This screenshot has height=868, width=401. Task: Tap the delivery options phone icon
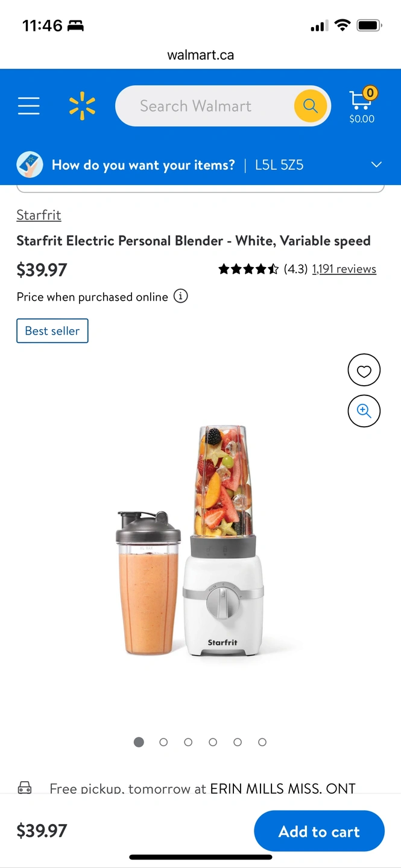30,165
